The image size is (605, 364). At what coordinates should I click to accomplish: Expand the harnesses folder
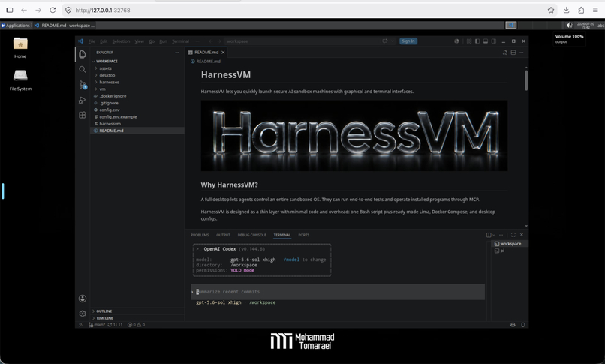(x=137, y=82)
